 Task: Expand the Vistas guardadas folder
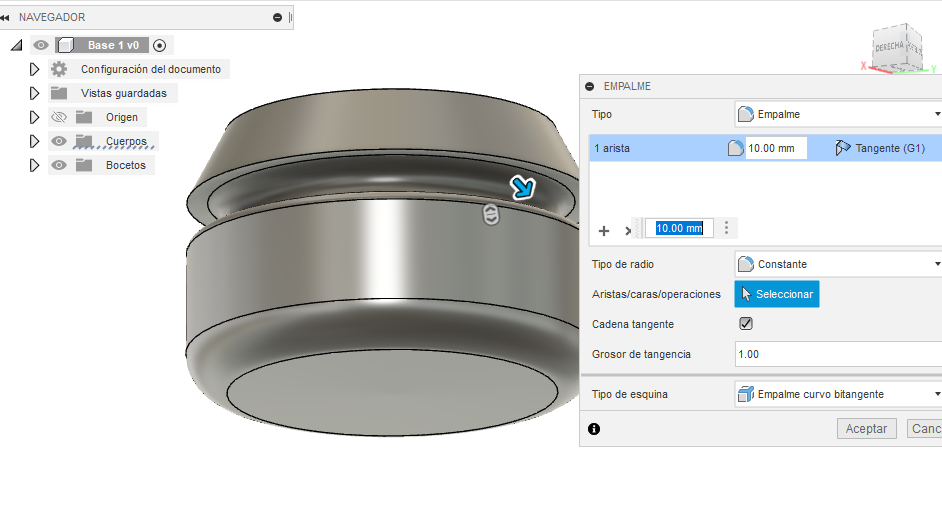coord(34,93)
